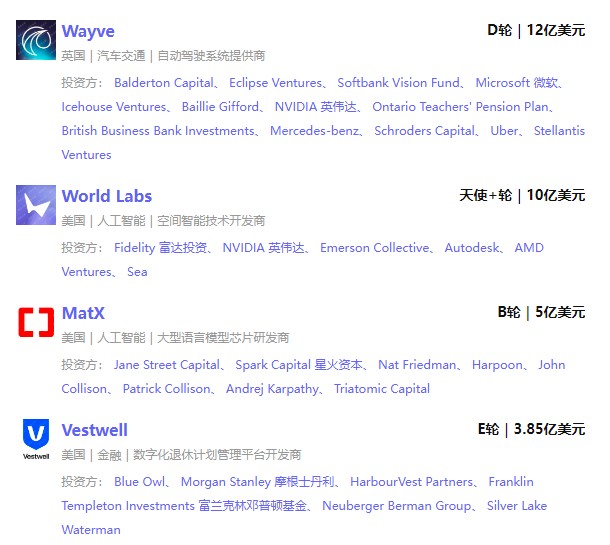Image resolution: width=610 pixels, height=545 pixels.
Task: Open the MatX company title link
Action: point(83,313)
